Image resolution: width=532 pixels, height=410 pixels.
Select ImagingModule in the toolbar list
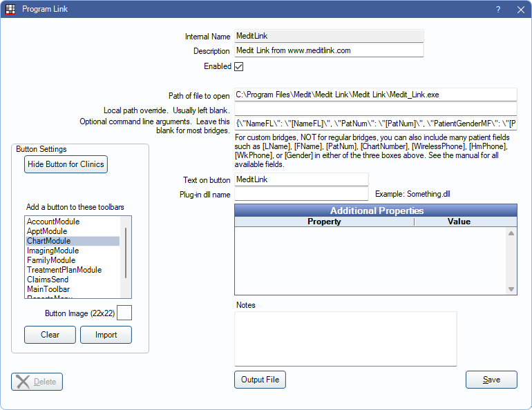(x=53, y=251)
